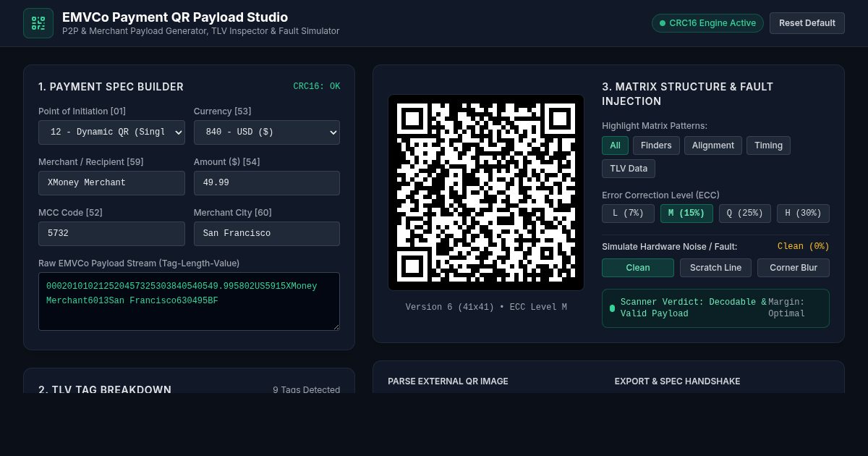
Task: Highlight All matrix patterns
Action: point(615,145)
